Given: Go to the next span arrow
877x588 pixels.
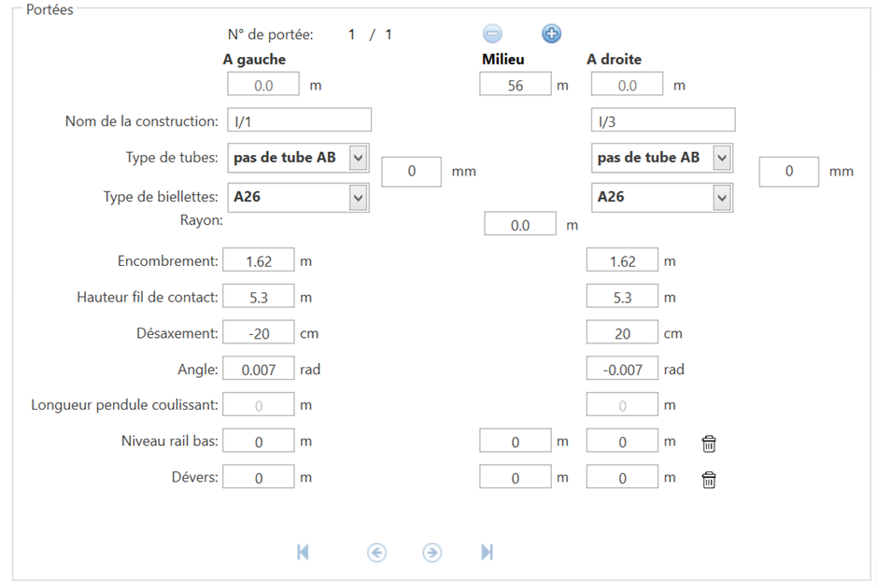Looking at the screenshot, I should click(431, 553).
